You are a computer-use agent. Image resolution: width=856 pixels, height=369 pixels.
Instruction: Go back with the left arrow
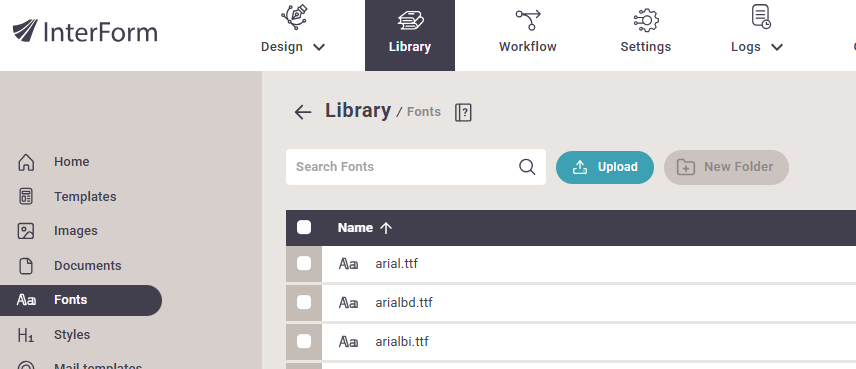[302, 112]
